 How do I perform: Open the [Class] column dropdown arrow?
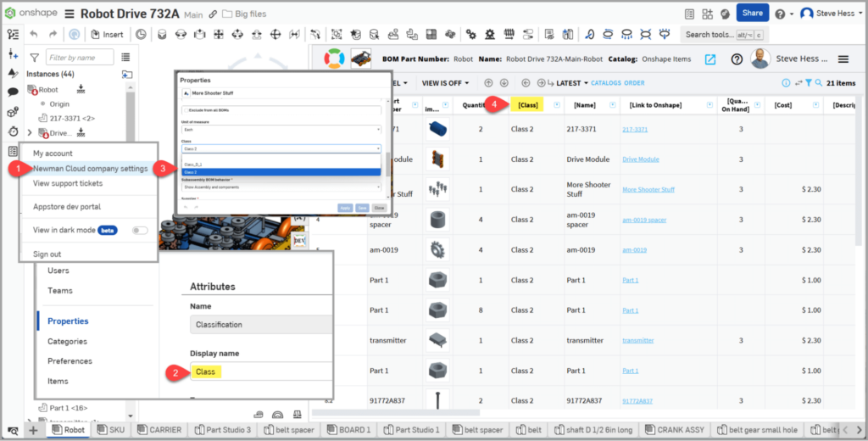(557, 105)
